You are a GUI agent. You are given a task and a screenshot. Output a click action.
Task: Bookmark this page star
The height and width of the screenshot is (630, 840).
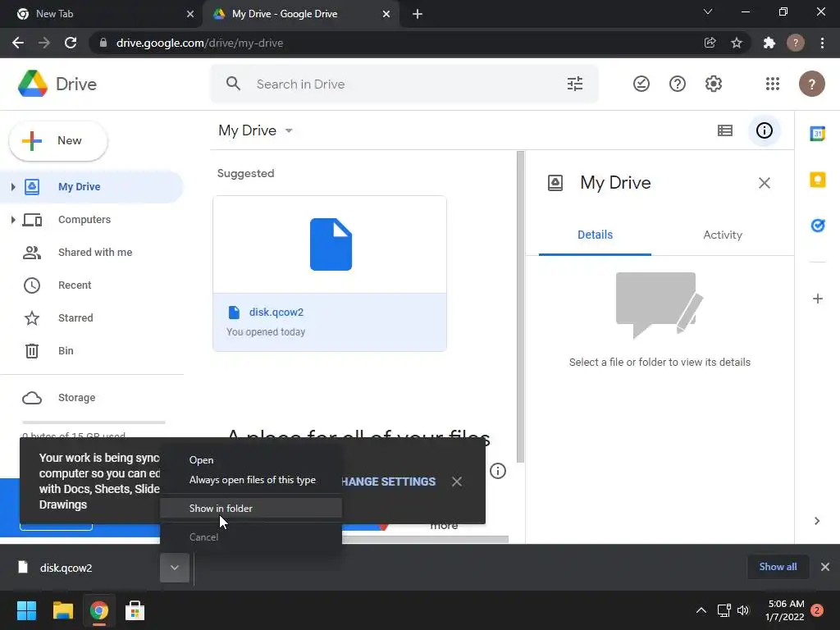click(737, 43)
